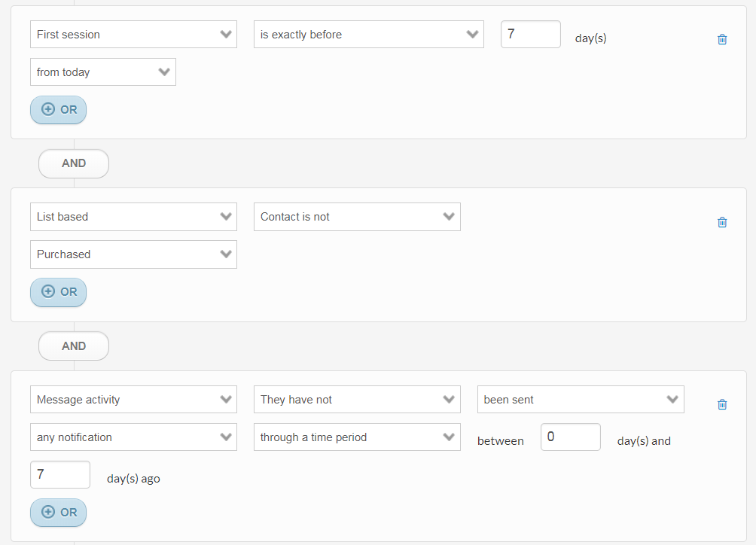Viewport: 756px width, 545px height.
Task: Delete the First session condition via trash icon
Action: 722,39
